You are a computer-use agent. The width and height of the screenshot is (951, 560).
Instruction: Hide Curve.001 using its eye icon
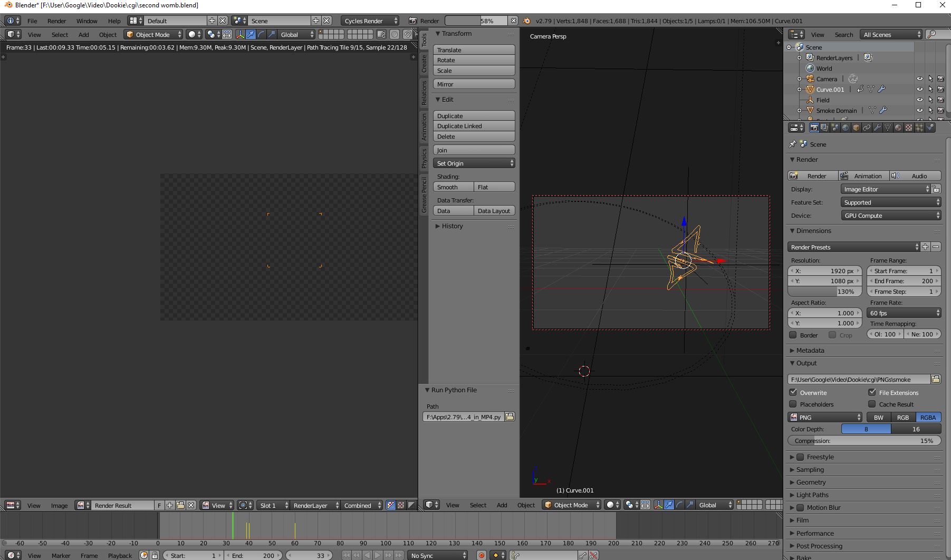point(919,89)
